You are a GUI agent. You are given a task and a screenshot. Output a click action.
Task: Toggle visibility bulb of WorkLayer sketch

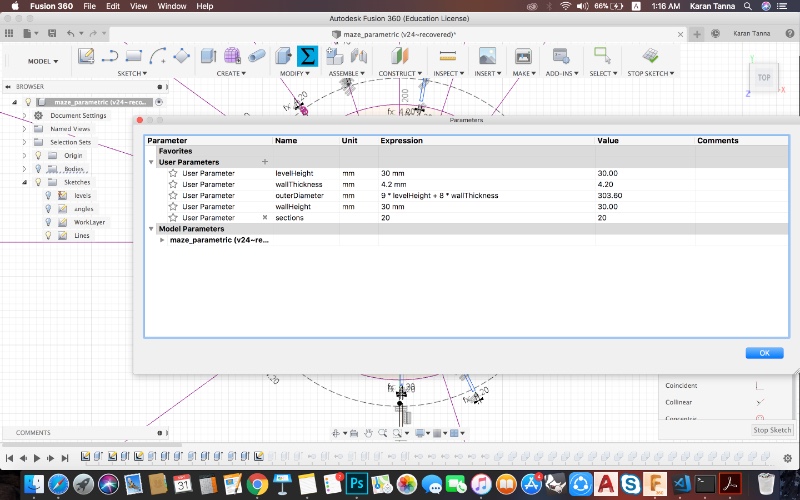[x=48, y=222]
